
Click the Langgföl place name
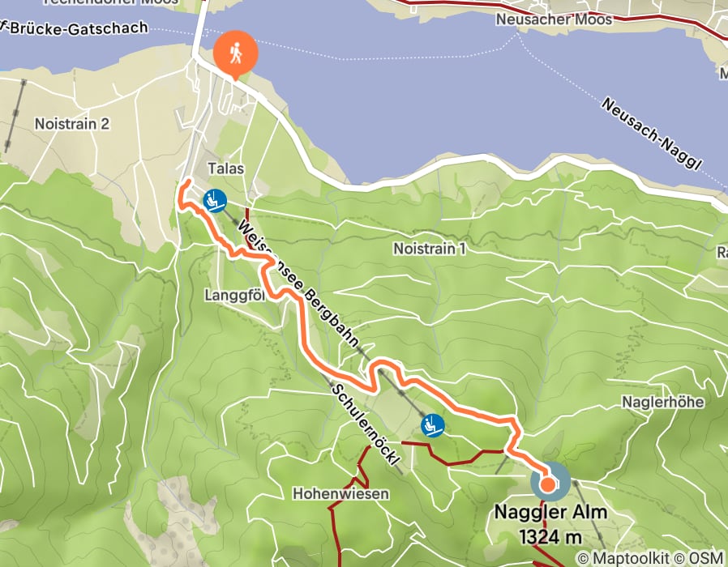click(x=235, y=296)
